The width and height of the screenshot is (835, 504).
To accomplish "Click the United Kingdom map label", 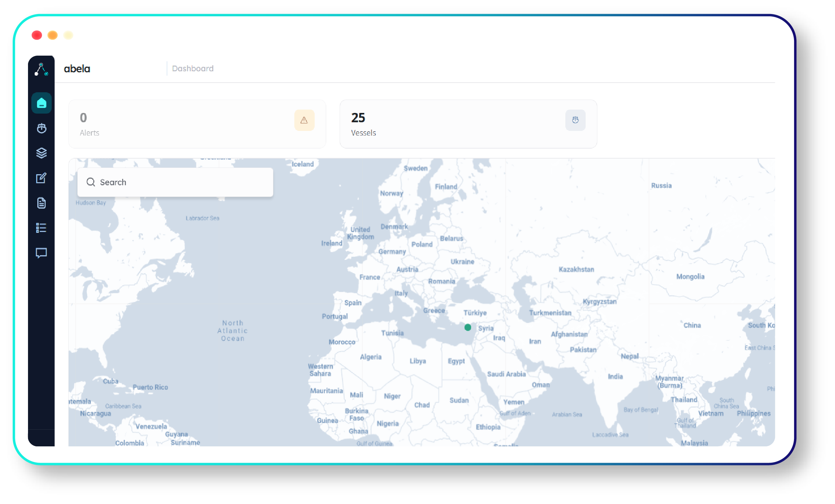I will [x=361, y=234].
